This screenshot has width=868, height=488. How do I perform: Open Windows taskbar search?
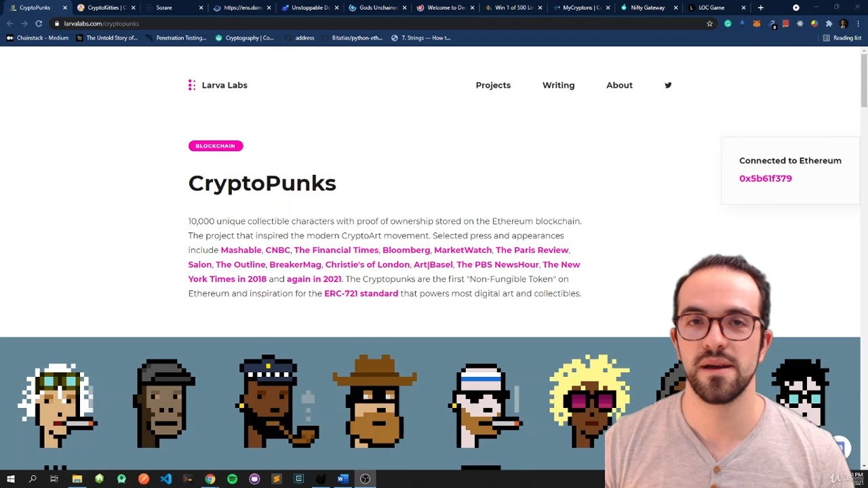(x=33, y=479)
